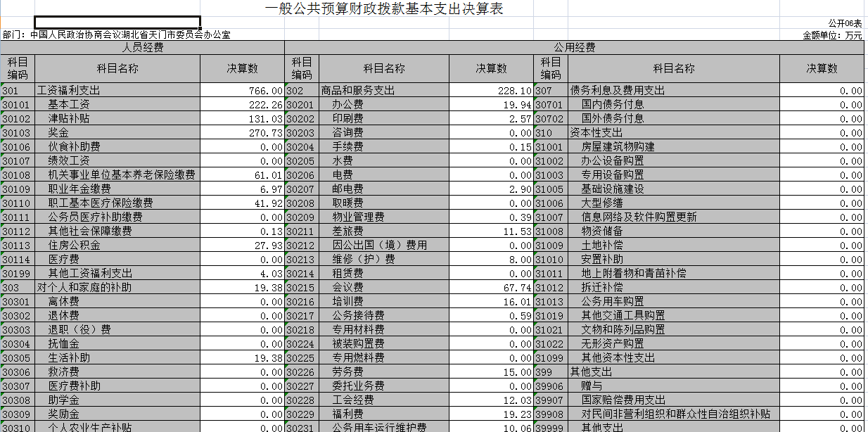Click the code cell 30305

click(18, 358)
